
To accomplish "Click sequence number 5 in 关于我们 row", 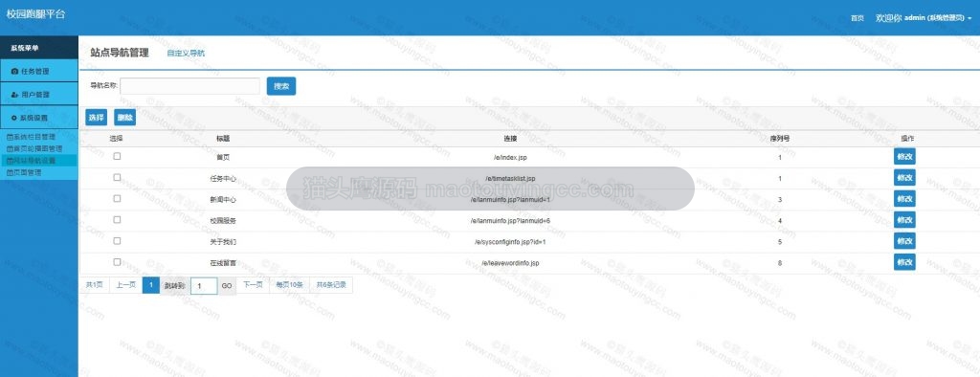I will tap(780, 242).
